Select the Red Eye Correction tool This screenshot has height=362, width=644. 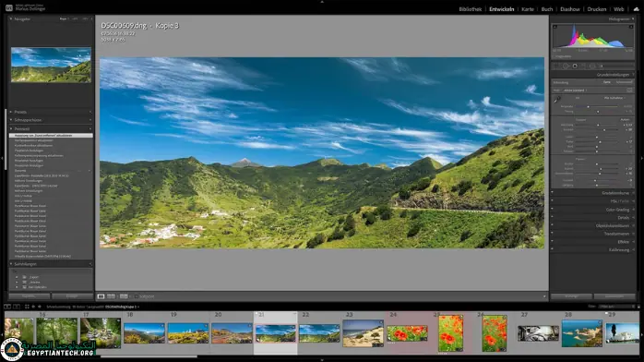click(x=575, y=66)
